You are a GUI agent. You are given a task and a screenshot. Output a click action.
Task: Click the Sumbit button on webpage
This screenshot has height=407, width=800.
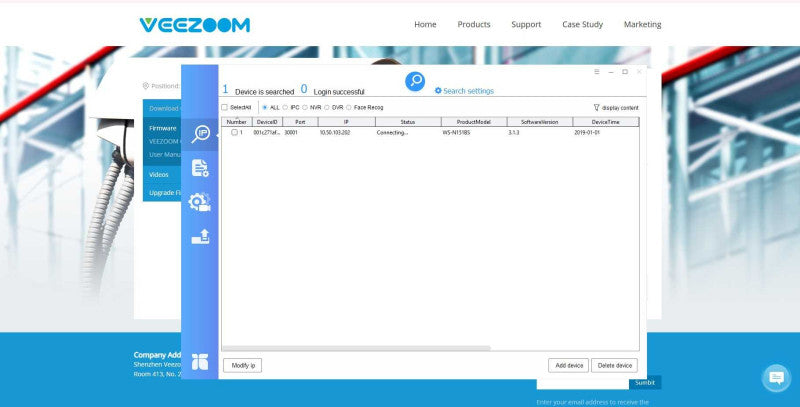coord(645,383)
